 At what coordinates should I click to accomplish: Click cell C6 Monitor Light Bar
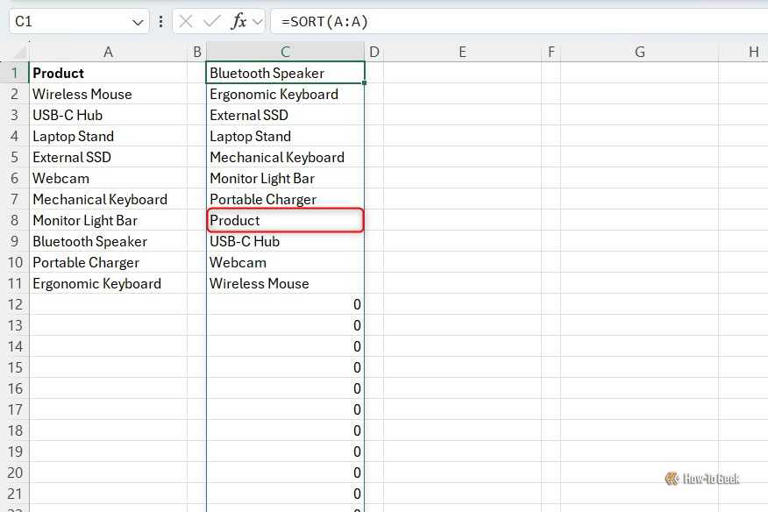(x=286, y=178)
